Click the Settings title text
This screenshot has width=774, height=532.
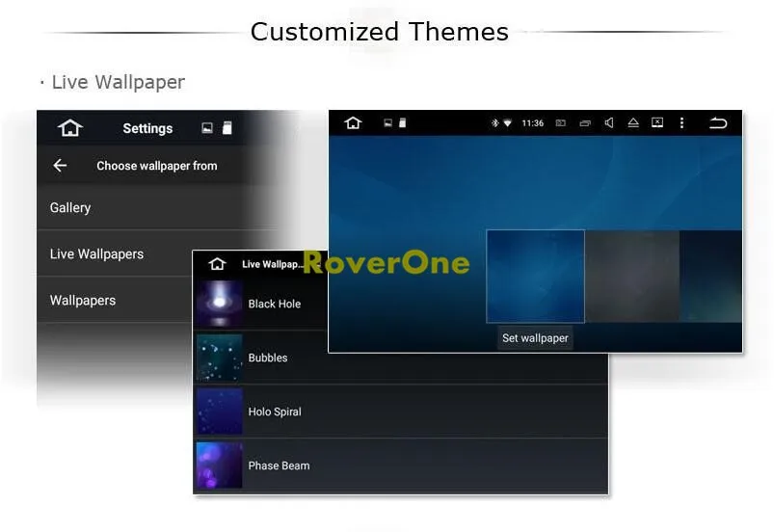[x=147, y=128]
